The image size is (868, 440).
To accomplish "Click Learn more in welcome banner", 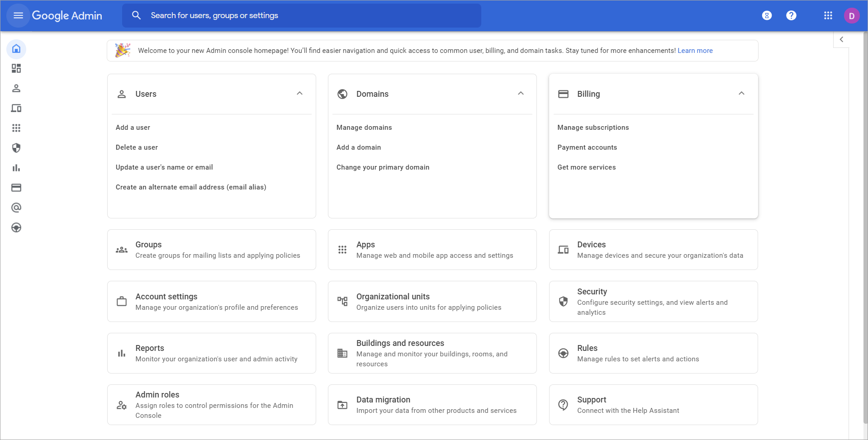I will coord(695,51).
